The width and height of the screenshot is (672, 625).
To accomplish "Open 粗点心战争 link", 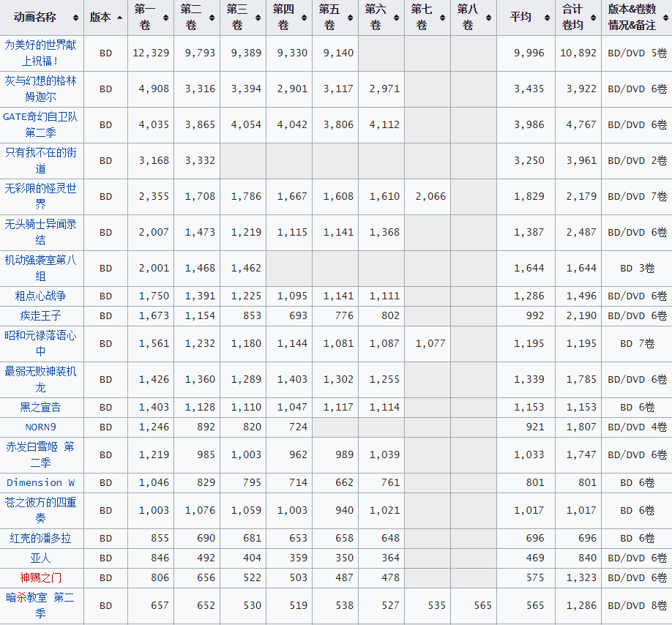I will click(x=41, y=296).
